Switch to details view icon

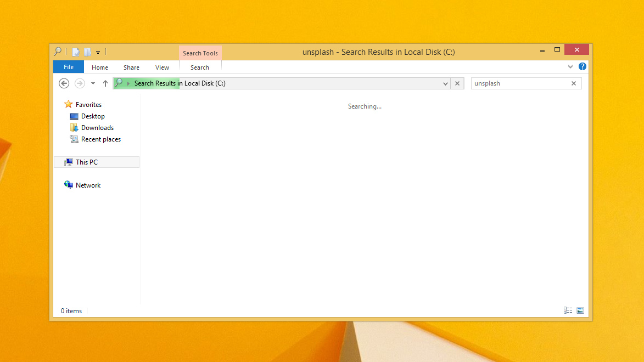click(568, 310)
